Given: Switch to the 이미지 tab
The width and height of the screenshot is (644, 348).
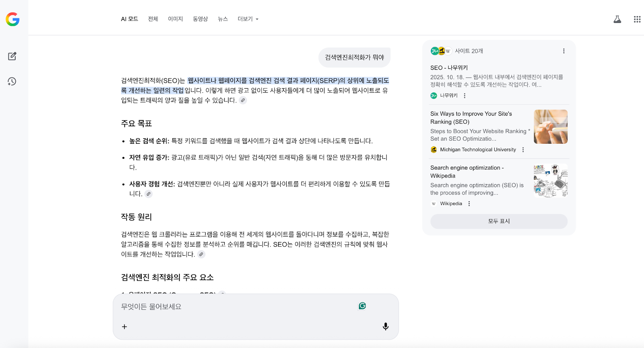Looking at the screenshot, I should pos(175,19).
